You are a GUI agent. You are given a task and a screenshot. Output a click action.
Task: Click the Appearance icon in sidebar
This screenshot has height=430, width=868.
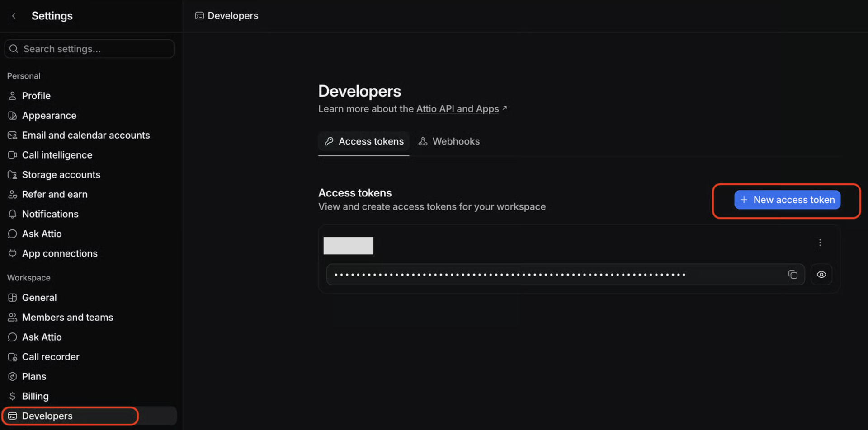(12, 116)
